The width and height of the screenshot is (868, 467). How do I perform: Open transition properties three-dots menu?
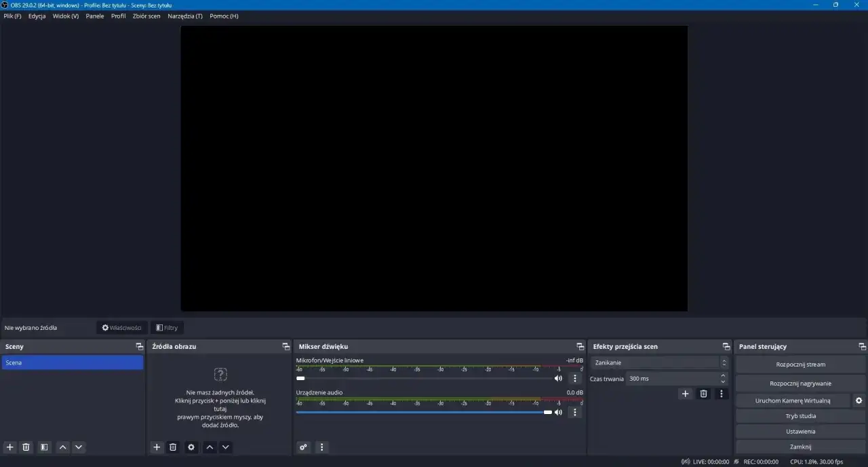click(x=722, y=394)
